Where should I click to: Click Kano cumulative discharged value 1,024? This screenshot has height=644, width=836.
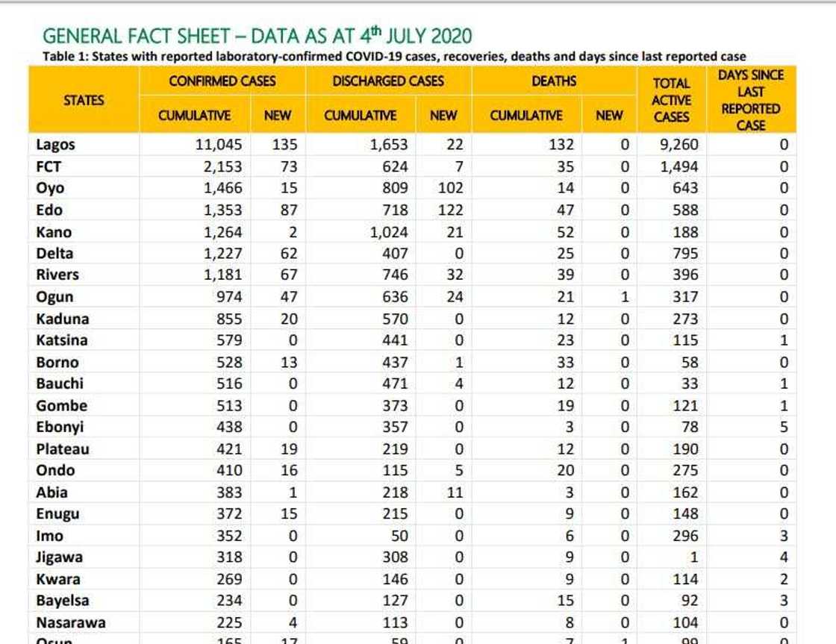pyautogui.click(x=389, y=232)
